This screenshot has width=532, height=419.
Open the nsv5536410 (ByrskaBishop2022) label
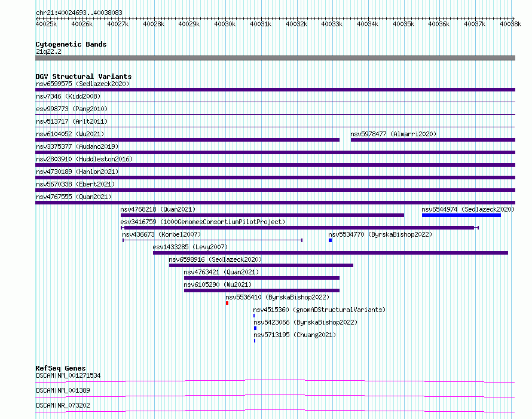(x=277, y=297)
